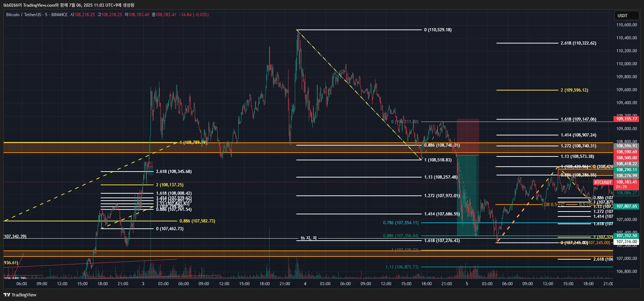The height and width of the screenshot is (301, 644).
Task: Click the 110,000.00 price scale tick
Action: 626,64
